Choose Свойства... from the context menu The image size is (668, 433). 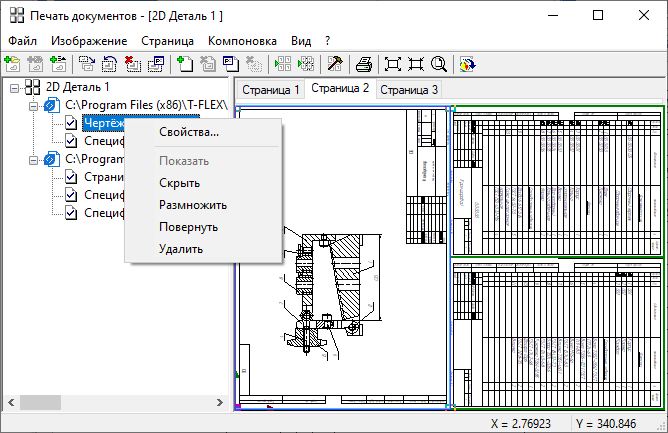pyautogui.click(x=188, y=133)
